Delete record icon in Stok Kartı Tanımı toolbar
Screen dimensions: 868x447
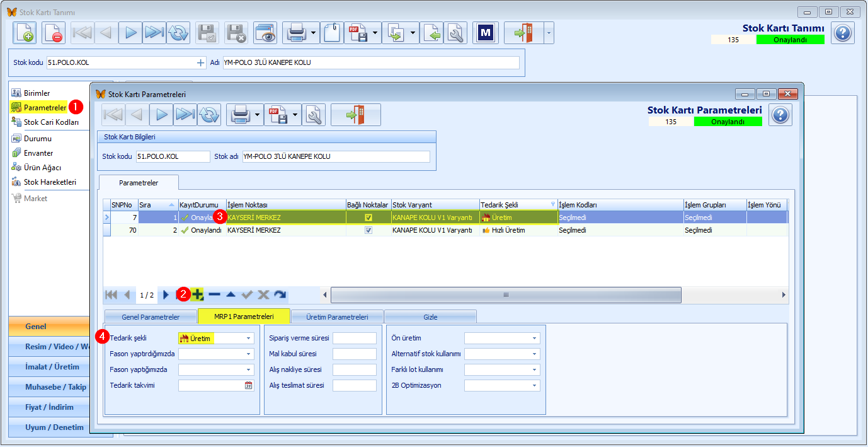point(54,33)
